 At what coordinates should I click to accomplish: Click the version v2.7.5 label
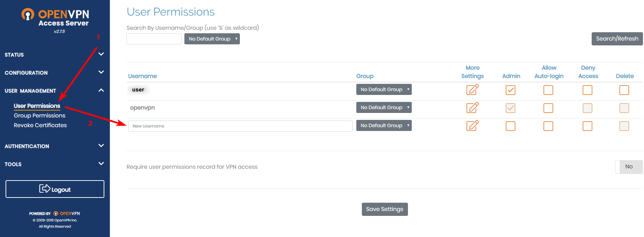60,32
